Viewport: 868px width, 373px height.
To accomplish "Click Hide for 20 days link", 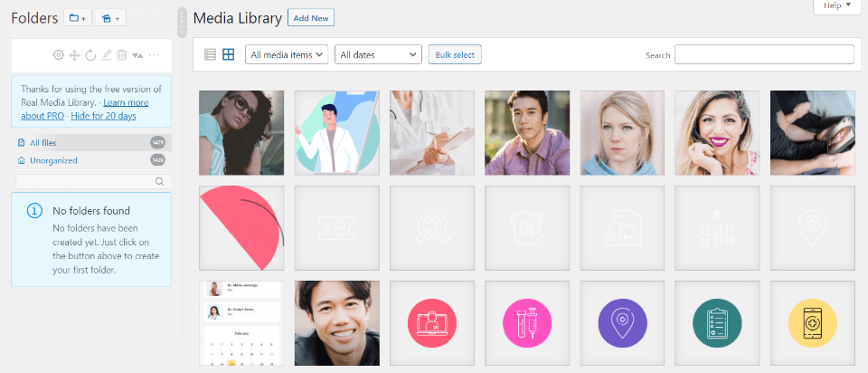I will point(103,116).
